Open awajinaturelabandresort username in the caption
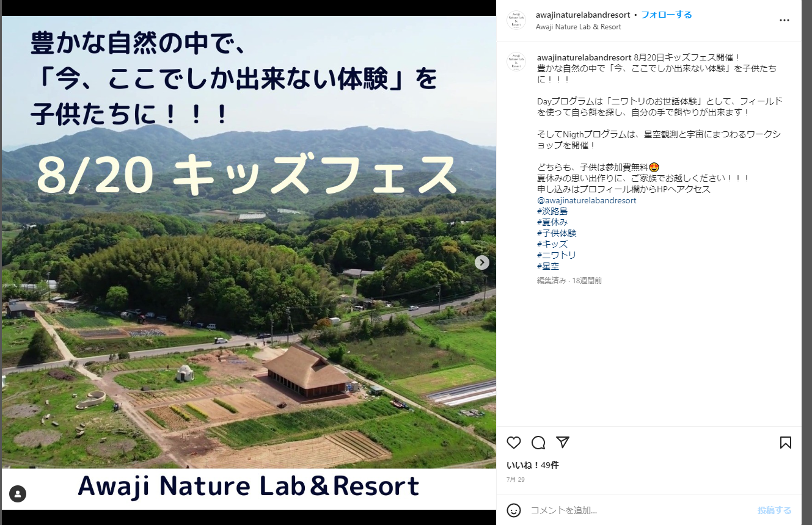Screen dimensions: 812x525 (x=583, y=57)
